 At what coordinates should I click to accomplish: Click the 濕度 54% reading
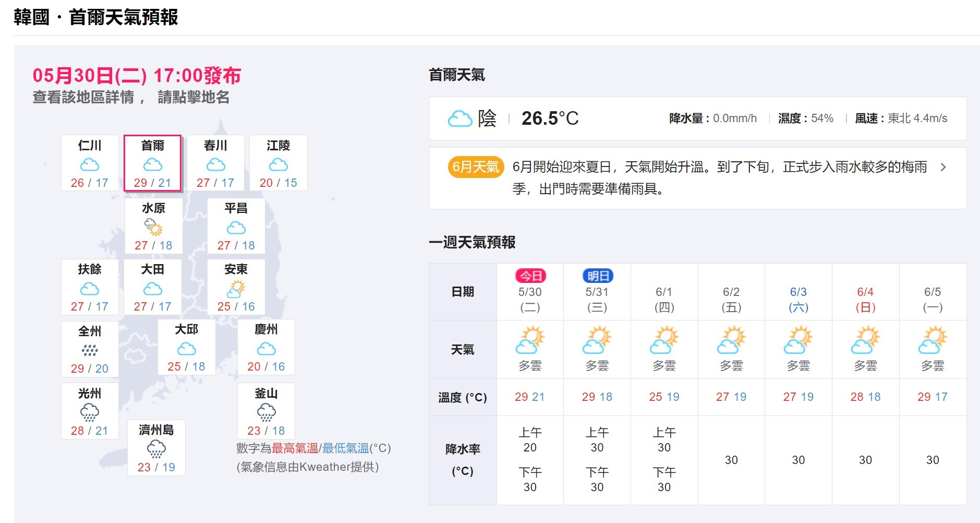pyautogui.click(x=806, y=118)
